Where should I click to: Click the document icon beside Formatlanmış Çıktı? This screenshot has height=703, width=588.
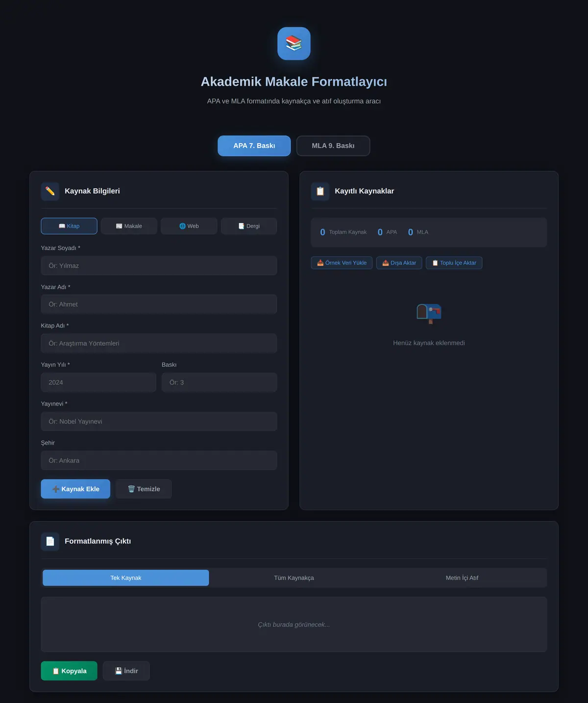[50, 541]
